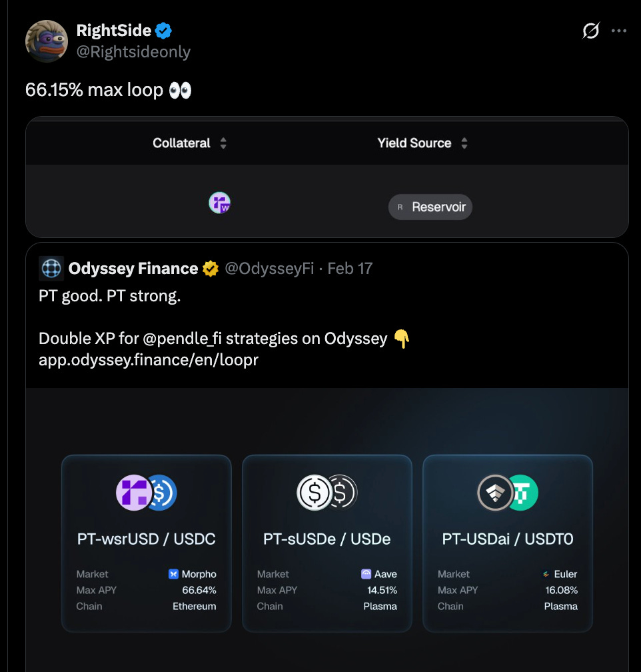Viewport: 641px width, 672px height.
Task: Select the PT-USDai / USDT0 strategy card
Action: pos(508,543)
